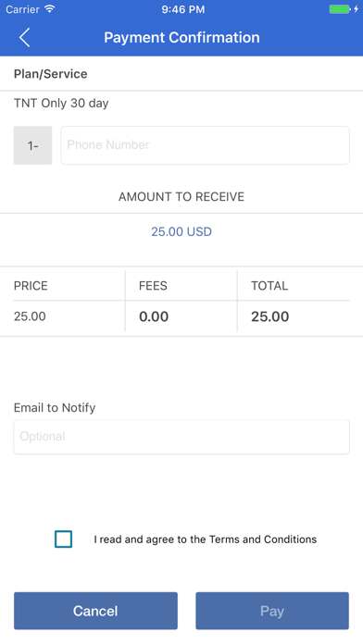Focus the Email to Notify field
The height and width of the screenshot is (644, 363).
[x=181, y=437]
